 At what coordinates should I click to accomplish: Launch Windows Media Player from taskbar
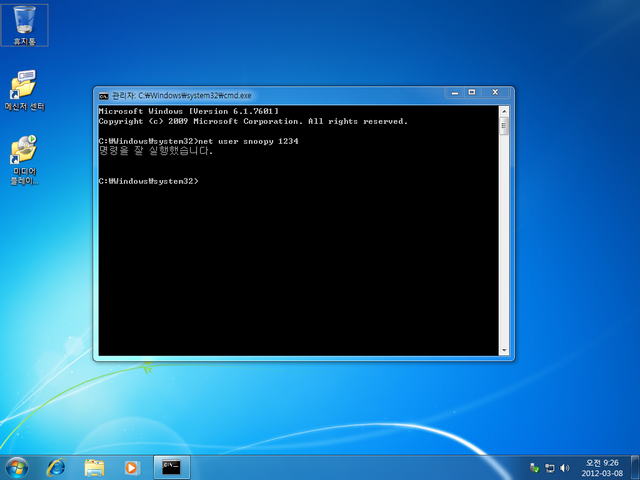pos(131,467)
